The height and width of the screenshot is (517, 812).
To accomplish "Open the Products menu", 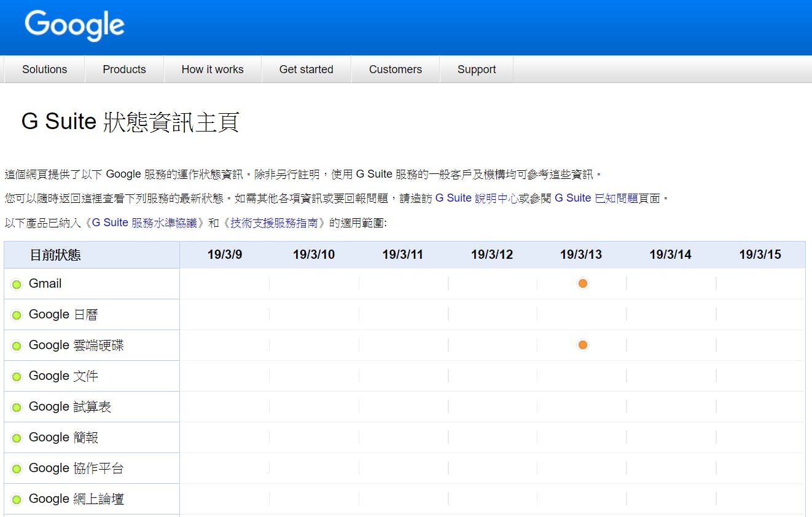I will [125, 69].
